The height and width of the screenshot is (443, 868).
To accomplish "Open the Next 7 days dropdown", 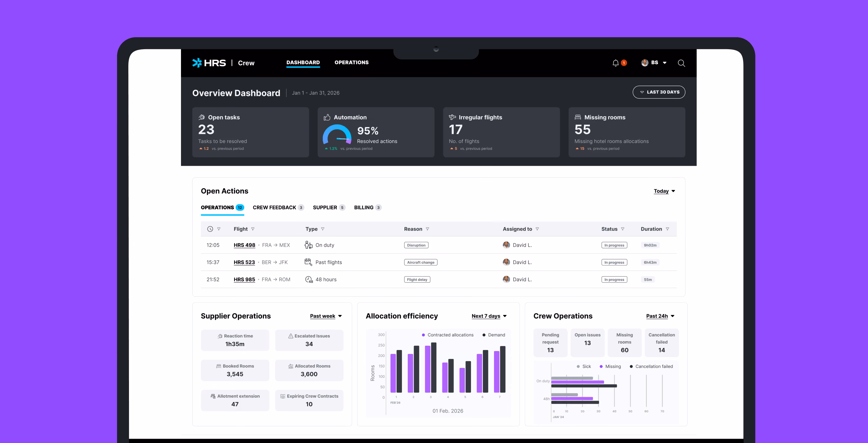I will coord(489,316).
